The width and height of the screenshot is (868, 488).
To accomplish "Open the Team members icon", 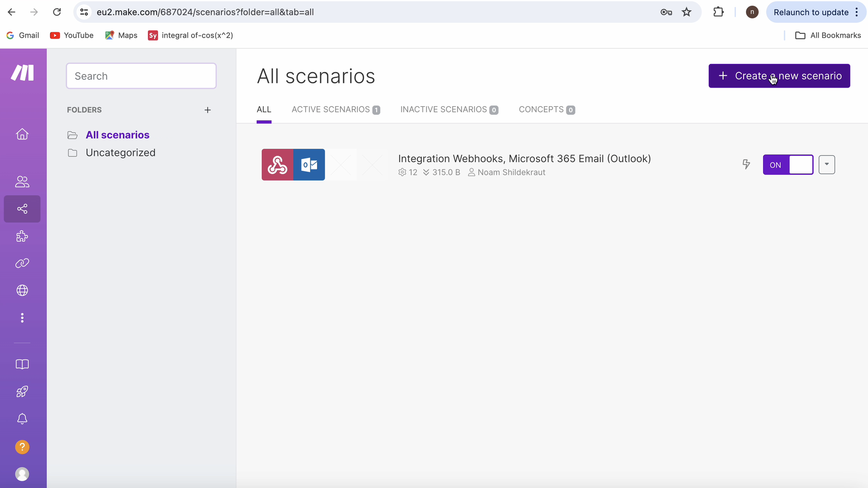I will point(22,182).
